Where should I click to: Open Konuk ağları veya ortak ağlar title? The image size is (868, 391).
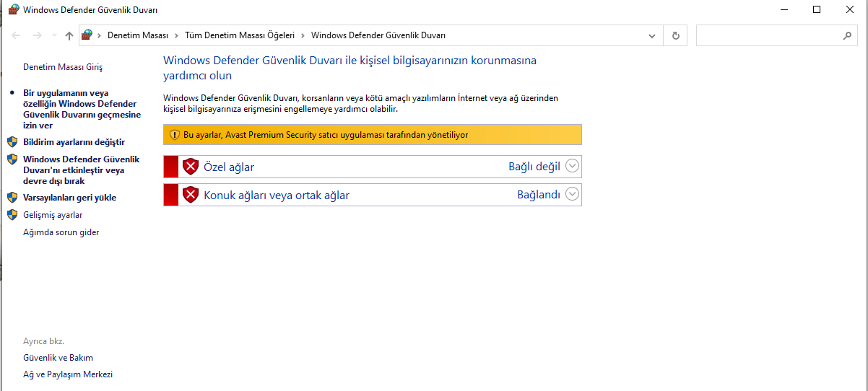277,195
